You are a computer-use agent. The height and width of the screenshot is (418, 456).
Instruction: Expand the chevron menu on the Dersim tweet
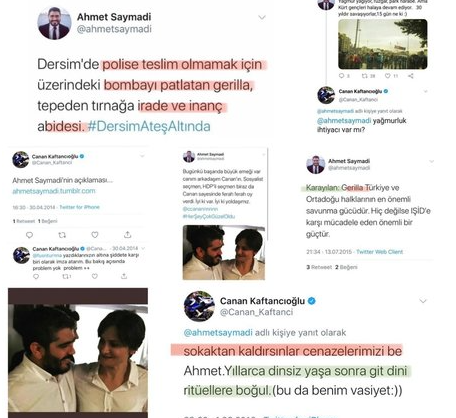pyautogui.click(x=262, y=17)
